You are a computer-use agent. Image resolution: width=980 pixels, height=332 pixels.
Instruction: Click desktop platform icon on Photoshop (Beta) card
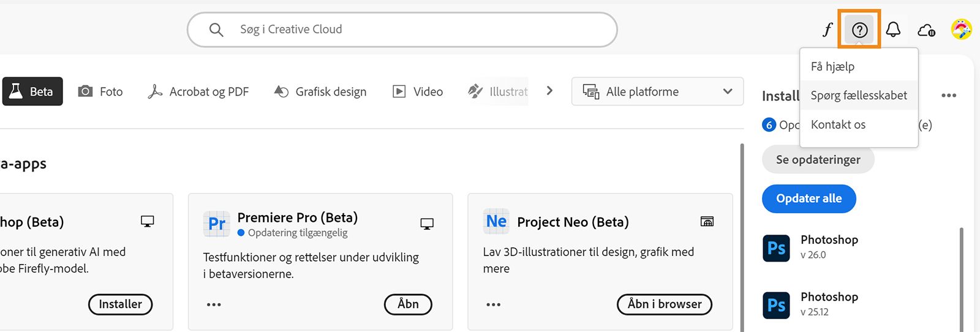tap(147, 221)
